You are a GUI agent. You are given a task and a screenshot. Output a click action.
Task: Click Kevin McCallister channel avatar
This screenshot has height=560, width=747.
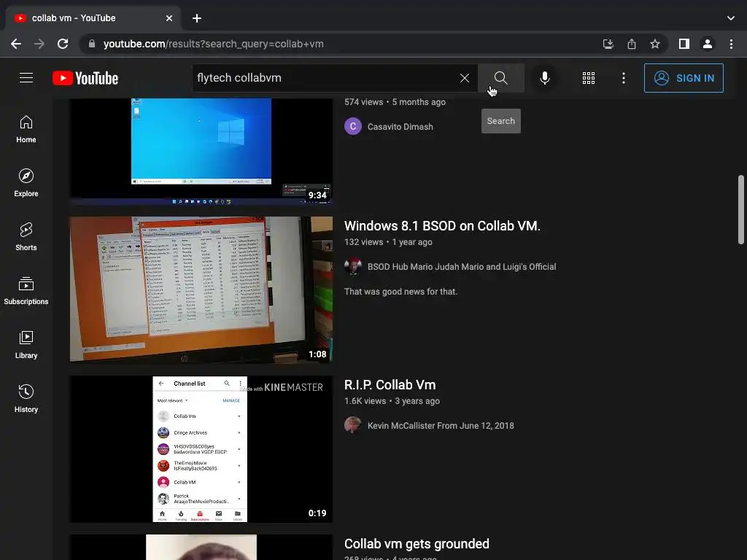pyautogui.click(x=353, y=425)
